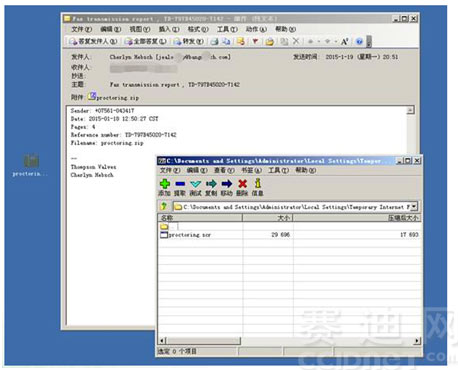Viewport: 458px width, 370px height.
Task: Click the red X Delete (删除) button in 7-Zip
Action: [x=242, y=187]
